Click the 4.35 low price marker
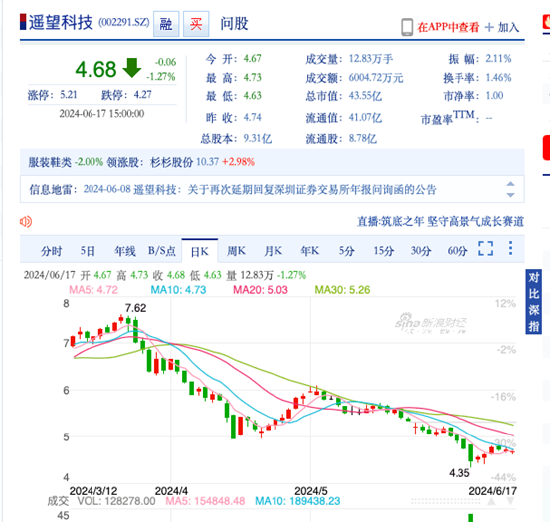550x522 pixels. tap(459, 473)
